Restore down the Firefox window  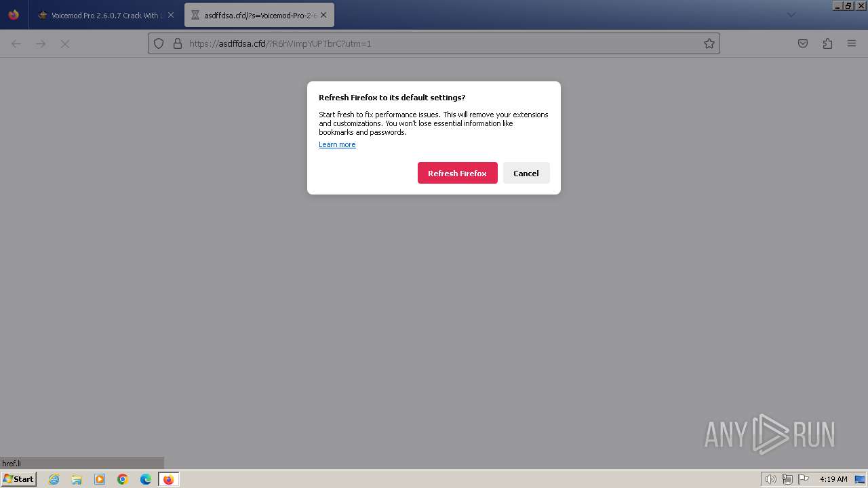[x=848, y=5]
